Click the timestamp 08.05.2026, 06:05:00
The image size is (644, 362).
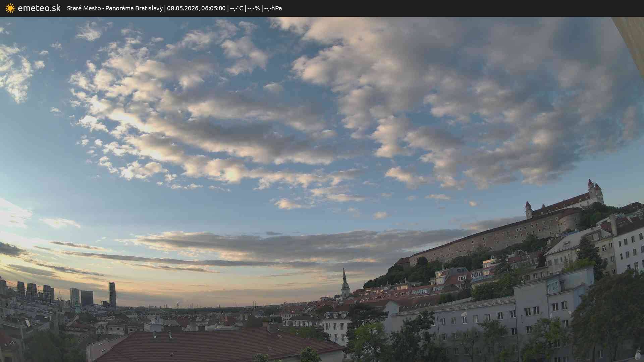[196, 8]
